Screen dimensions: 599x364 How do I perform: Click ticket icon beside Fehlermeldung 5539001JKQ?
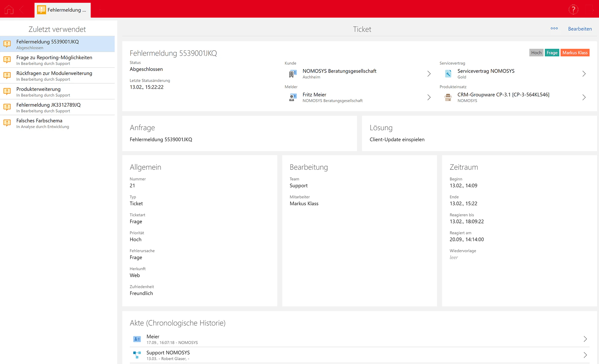(x=7, y=44)
